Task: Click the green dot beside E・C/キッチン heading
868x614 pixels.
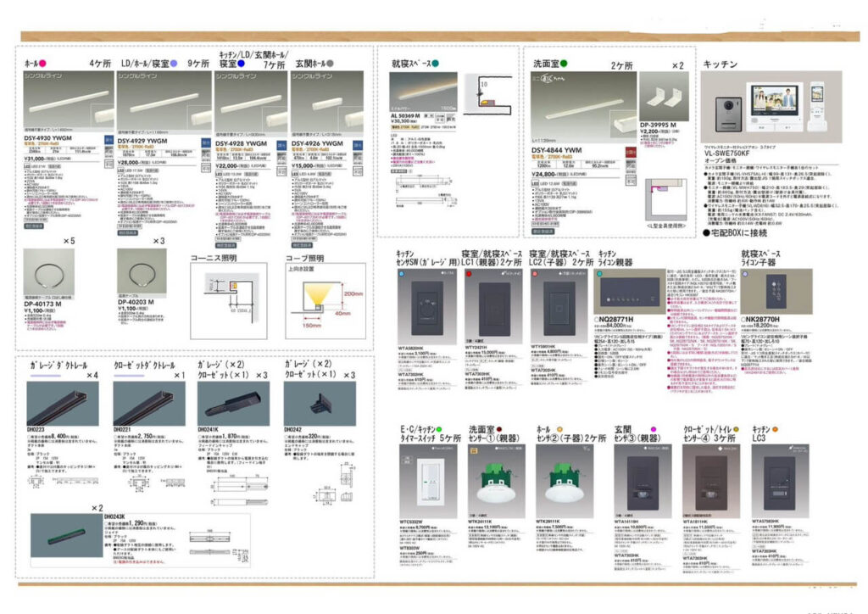Action: (x=440, y=429)
